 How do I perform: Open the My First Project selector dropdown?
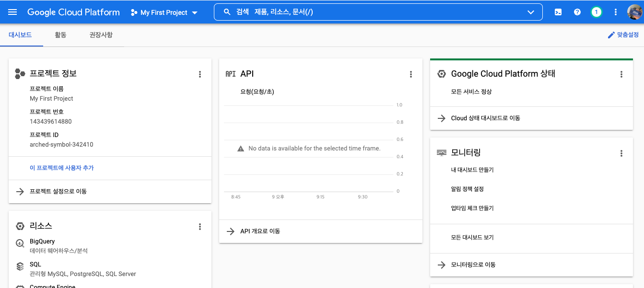164,12
